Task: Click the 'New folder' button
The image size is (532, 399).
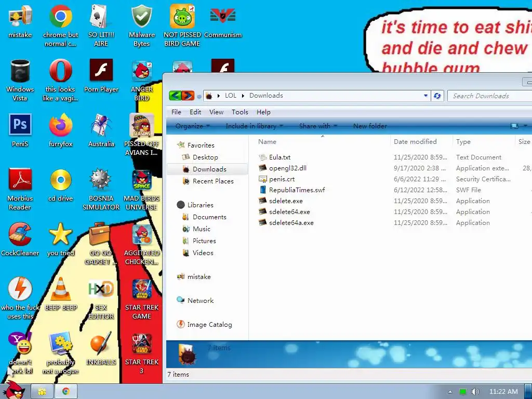Action: [370, 126]
